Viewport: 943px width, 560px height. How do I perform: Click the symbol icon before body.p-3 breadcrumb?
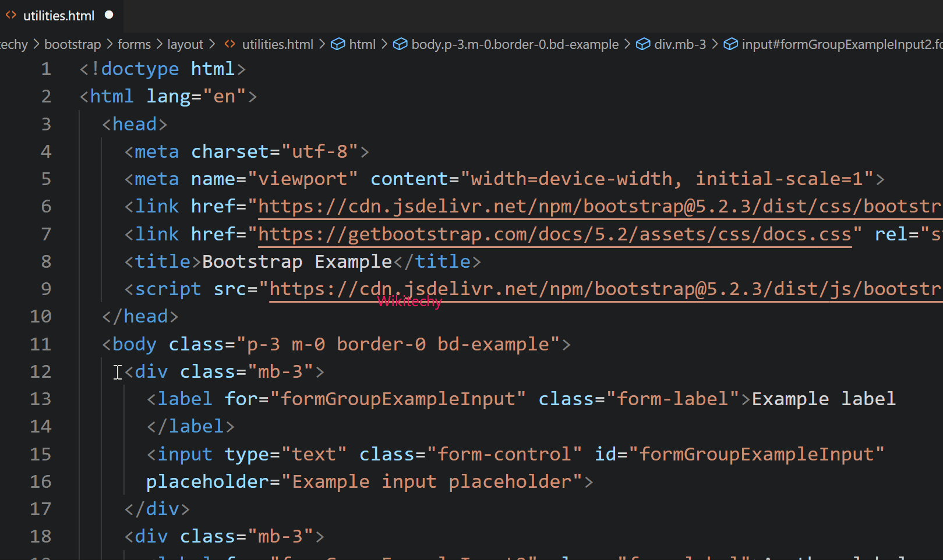[x=400, y=44]
